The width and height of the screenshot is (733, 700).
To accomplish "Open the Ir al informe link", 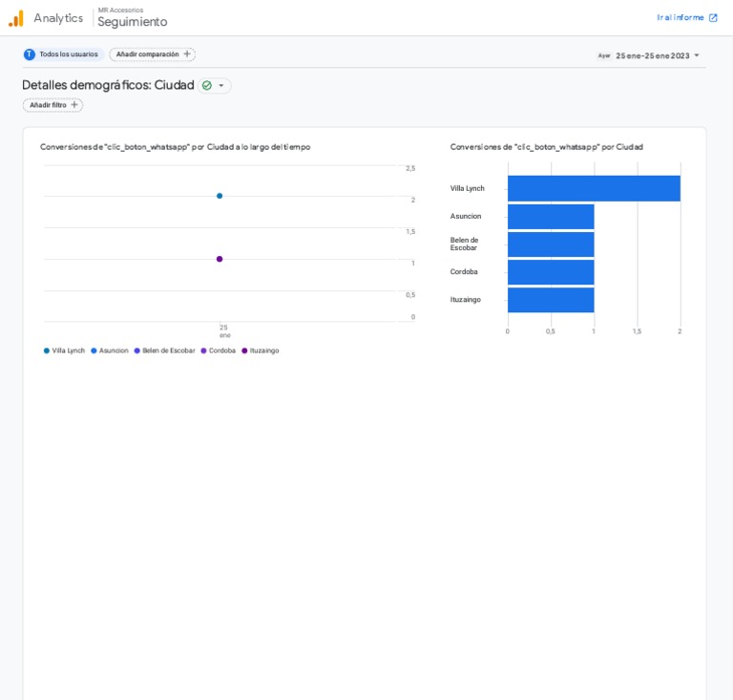I will [681, 17].
